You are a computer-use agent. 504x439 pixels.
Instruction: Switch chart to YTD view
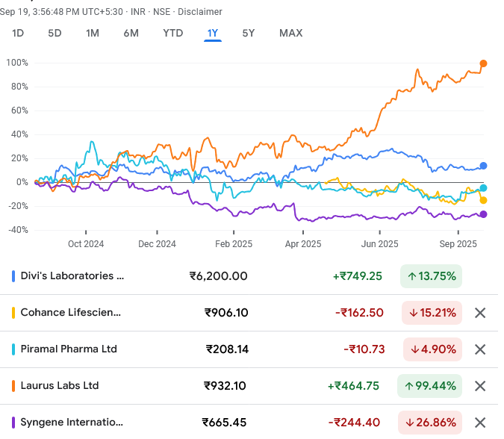(x=173, y=33)
